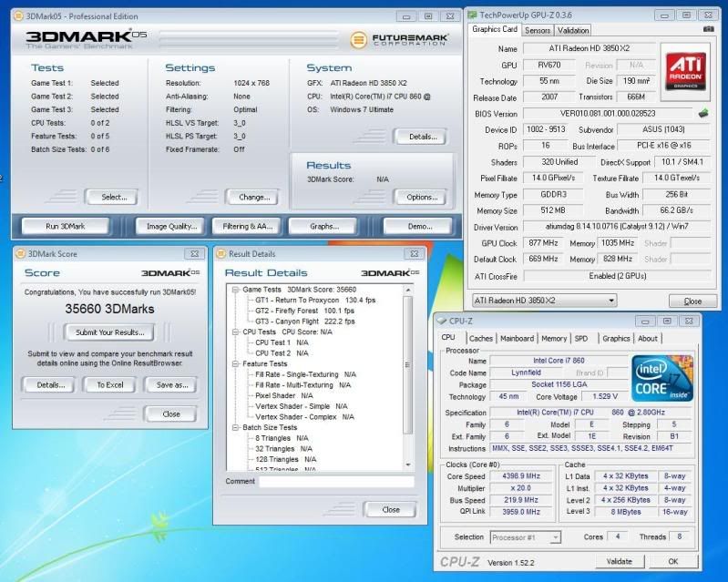Screen dimensions: 728x582
Task: Click the Intel Core i7 logo in CPU-Z
Action: pyautogui.click(x=662, y=378)
